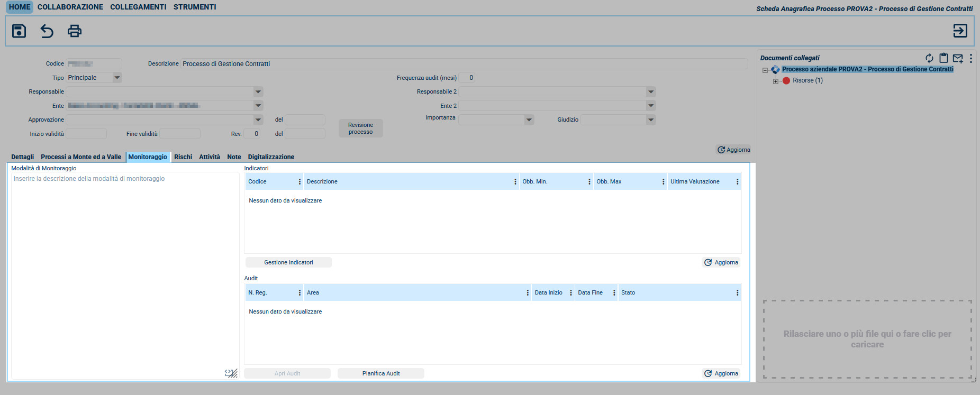Open the Descrizione column menu in Indicatori

[515, 181]
